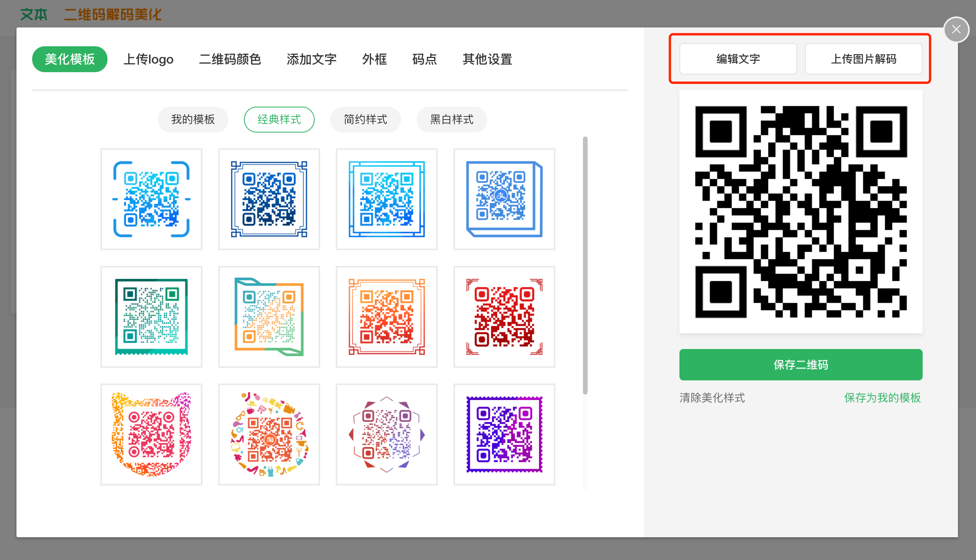Click 保存为我的模板 link
This screenshot has height=560, width=976.
883,398
